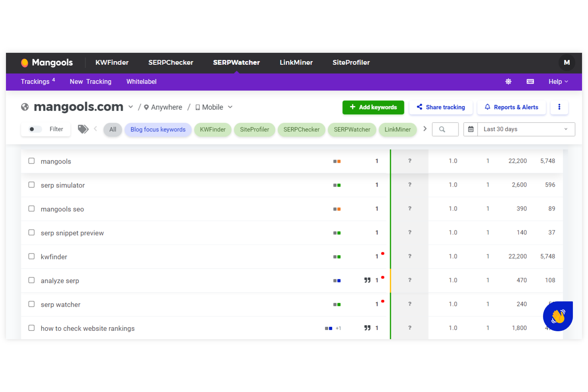588x392 pixels.
Task: Click the tag filter icon beside Filter
Action: [x=83, y=129]
